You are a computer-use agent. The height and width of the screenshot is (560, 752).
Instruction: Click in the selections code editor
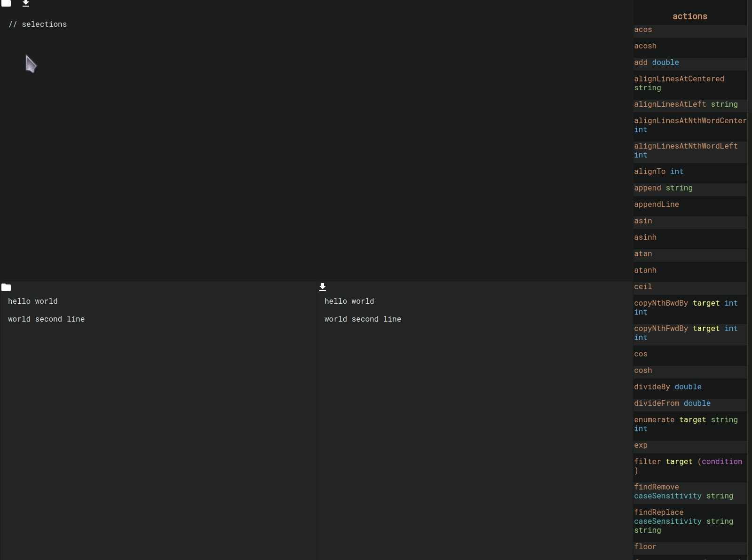pos(282,141)
